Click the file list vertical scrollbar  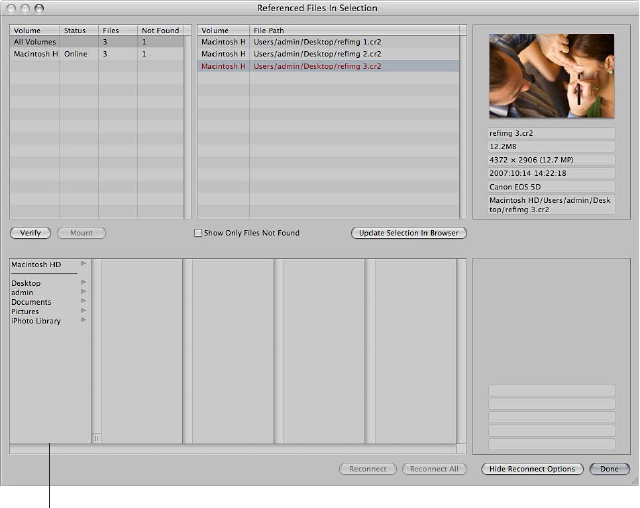(463, 126)
